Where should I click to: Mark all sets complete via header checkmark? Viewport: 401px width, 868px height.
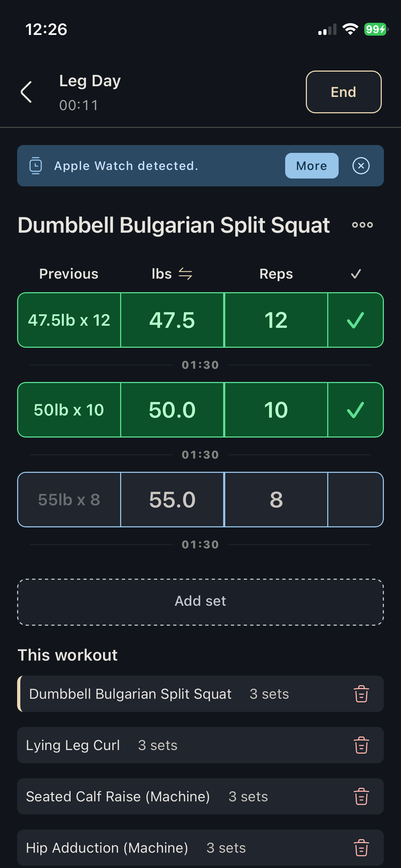click(356, 274)
